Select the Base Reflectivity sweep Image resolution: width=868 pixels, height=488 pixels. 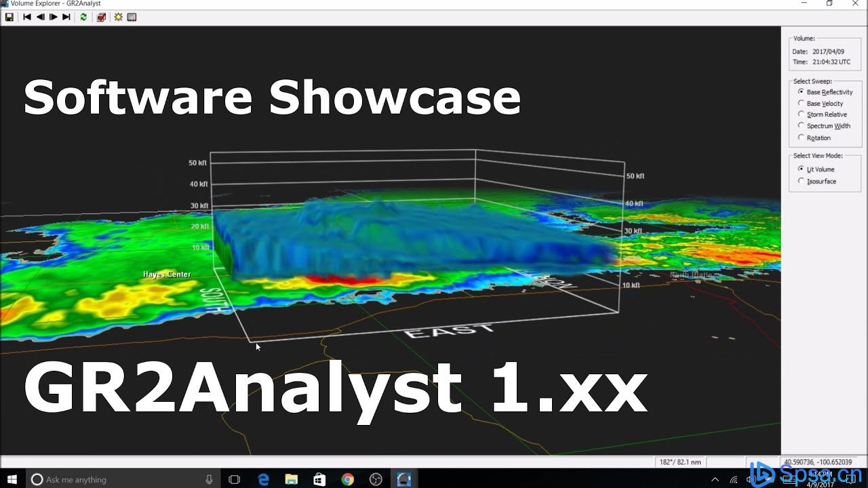pyautogui.click(x=825, y=92)
